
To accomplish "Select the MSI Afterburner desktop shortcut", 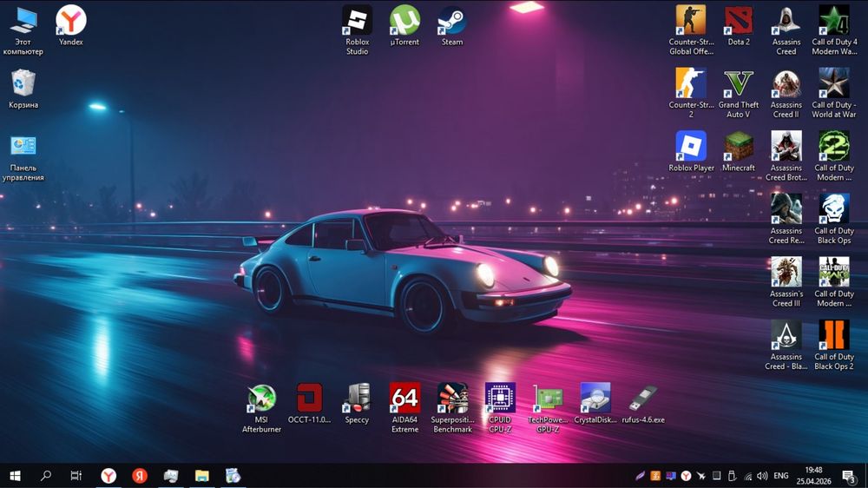I will point(261,408).
